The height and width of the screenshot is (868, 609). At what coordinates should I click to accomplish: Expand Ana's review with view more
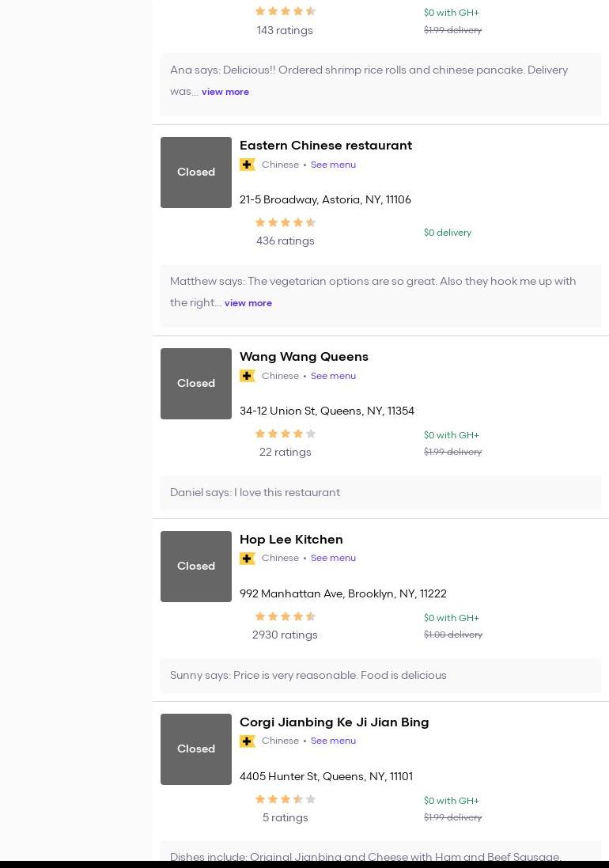coord(225,92)
